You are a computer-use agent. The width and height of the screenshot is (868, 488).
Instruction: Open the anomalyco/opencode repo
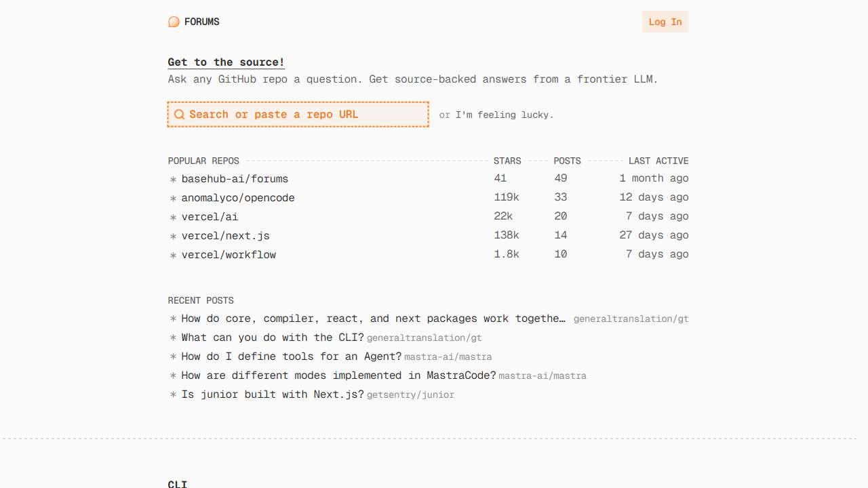click(238, 198)
